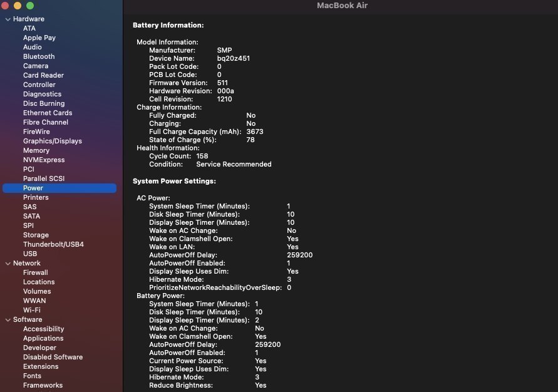Click the green zoom window button

pyautogui.click(x=29, y=6)
